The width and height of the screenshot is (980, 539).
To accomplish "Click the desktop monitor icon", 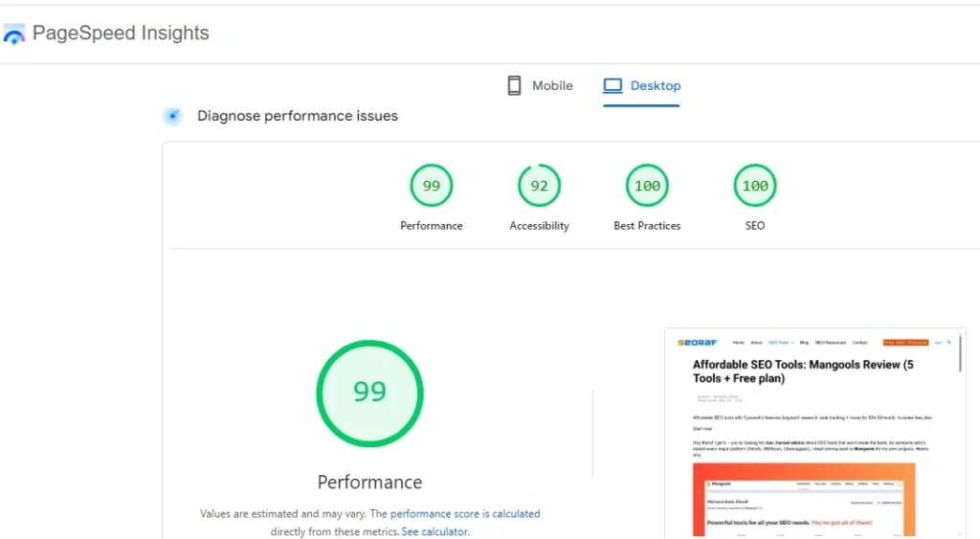I will [612, 85].
